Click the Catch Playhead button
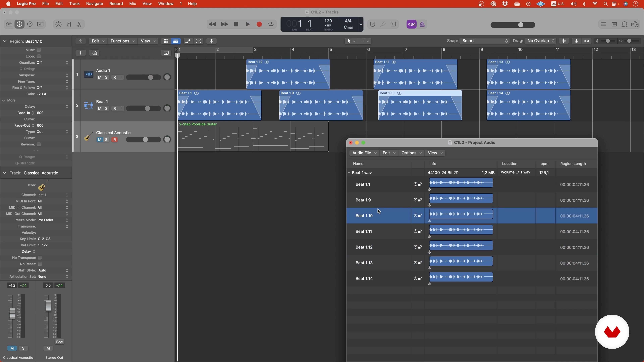Viewport: 644px width, 362px height. point(211,41)
